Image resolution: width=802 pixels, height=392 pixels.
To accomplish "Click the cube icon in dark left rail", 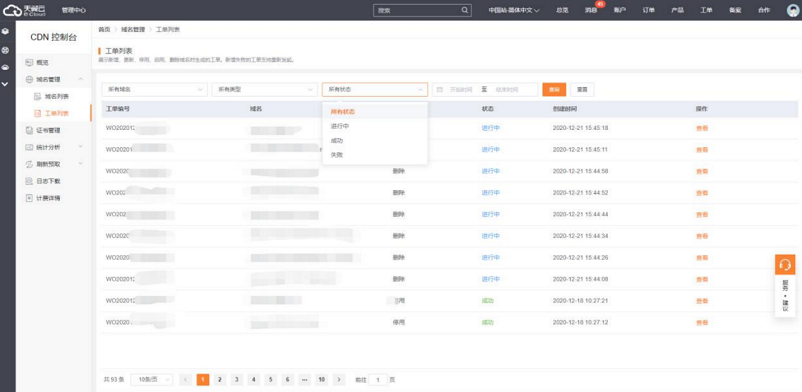I will tap(5, 31).
